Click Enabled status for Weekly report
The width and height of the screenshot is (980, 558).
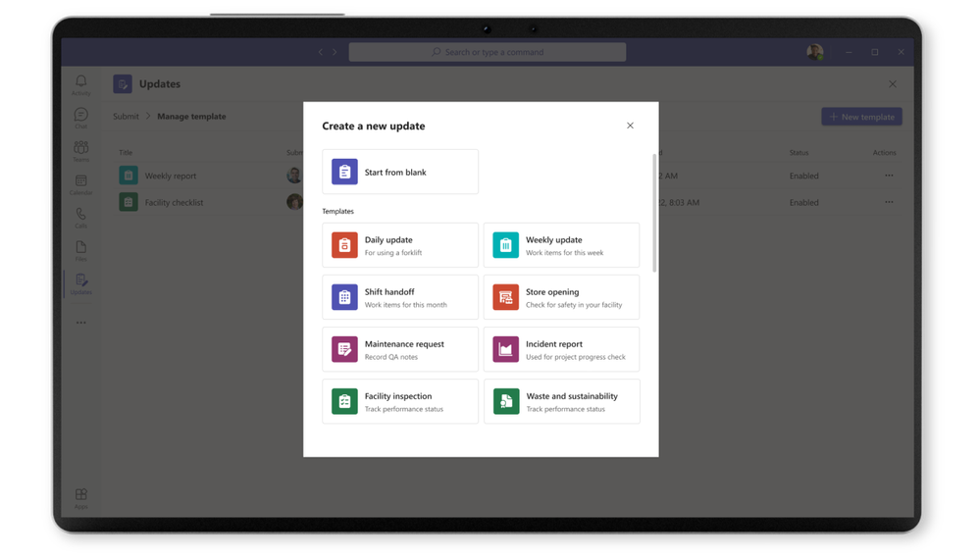(x=803, y=177)
